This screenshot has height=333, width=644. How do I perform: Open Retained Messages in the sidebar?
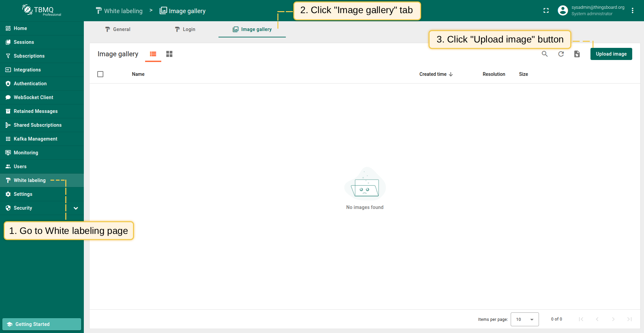coord(35,111)
